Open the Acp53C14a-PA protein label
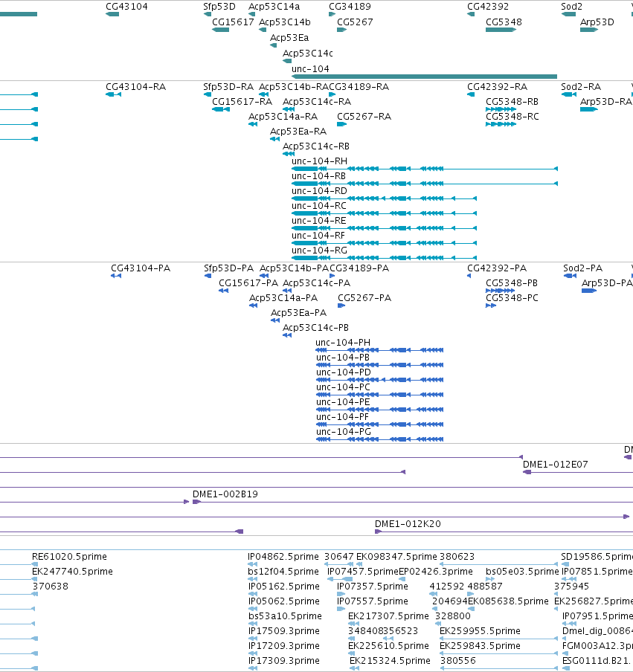The width and height of the screenshot is (633, 672). click(x=283, y=298)
